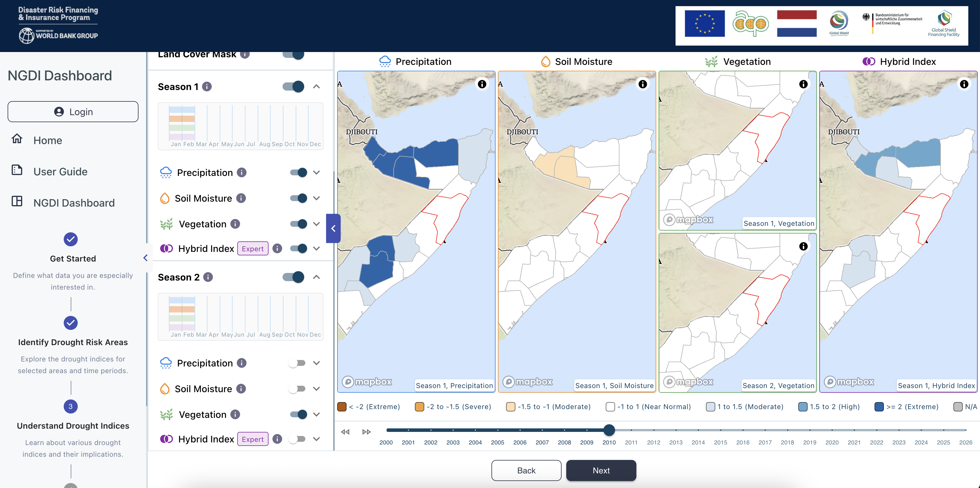Disable Season 1 Precipitation toggle
Viewport: 980px width, 488px height.
click(299, 173)
